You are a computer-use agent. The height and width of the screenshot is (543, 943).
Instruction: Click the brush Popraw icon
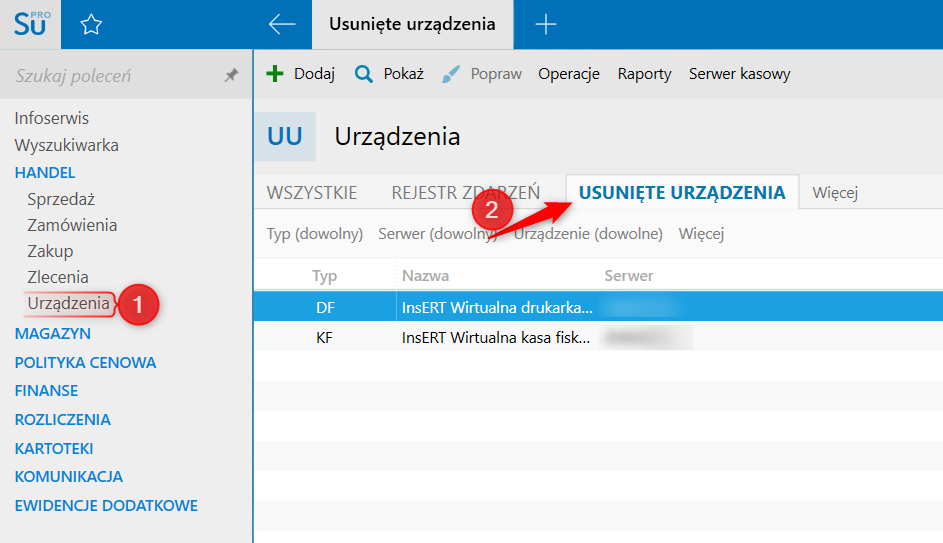pos(450,74)
